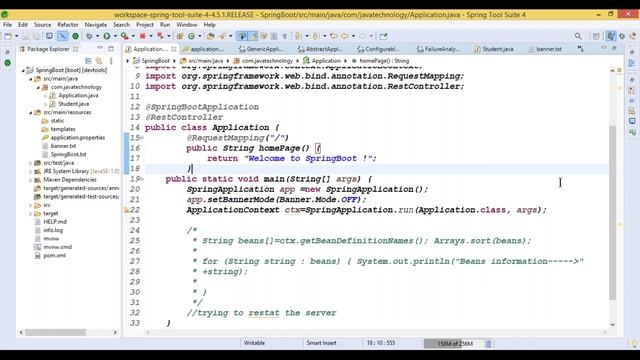Click the Writable status bar field

point(254,343)
